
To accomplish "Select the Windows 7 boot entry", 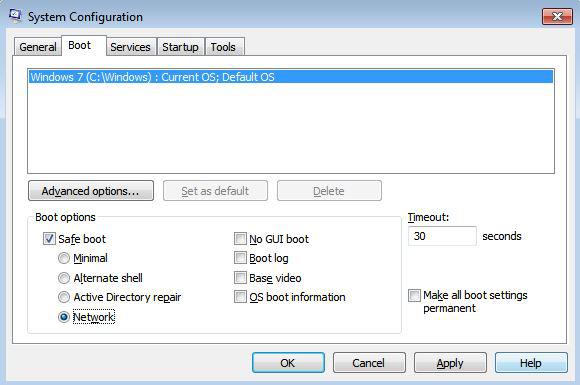I will (x=291, y=77).
